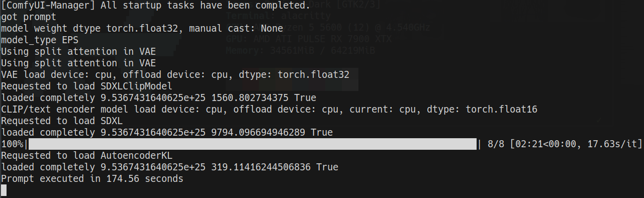
Task: Click the 'CLIP/text encoder model load device' line
Action: pos(269,110)
